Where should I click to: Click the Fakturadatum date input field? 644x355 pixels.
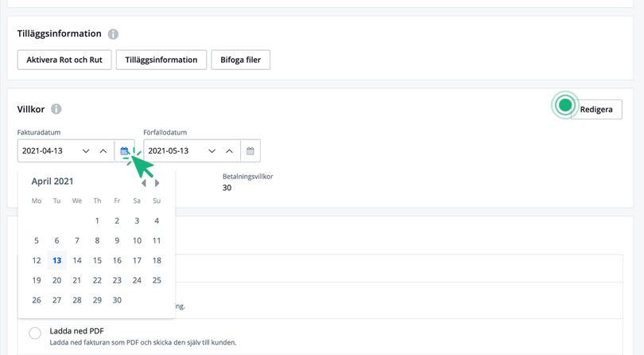tap(48, 151)
